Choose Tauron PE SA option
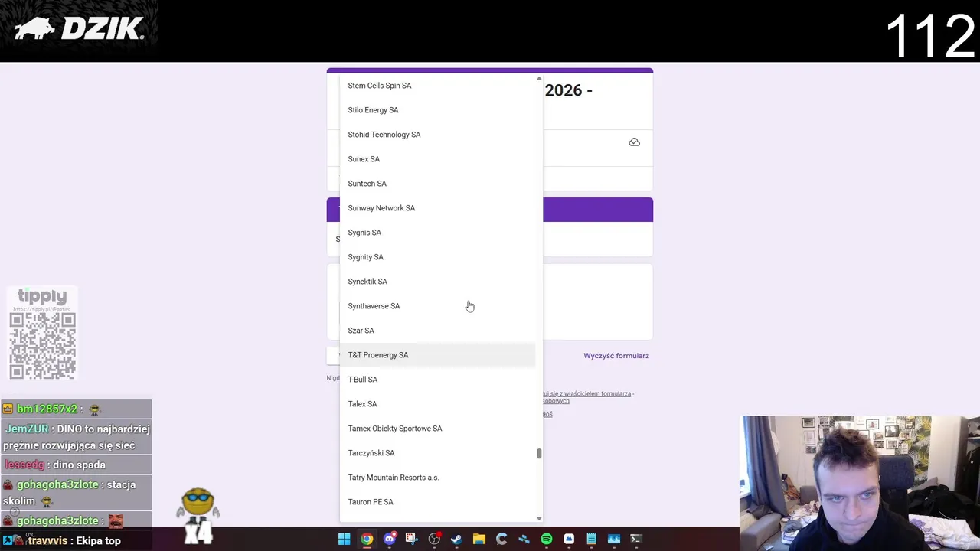This screenshot has width=980, height=551. pyautogui.click(x=437, y=502)
